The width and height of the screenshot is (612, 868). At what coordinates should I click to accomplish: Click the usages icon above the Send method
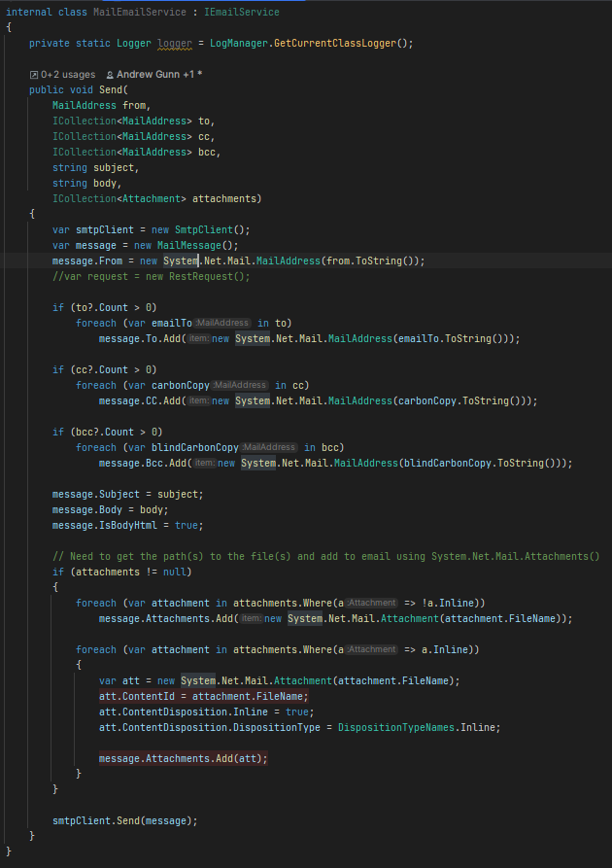click(34, 74)
